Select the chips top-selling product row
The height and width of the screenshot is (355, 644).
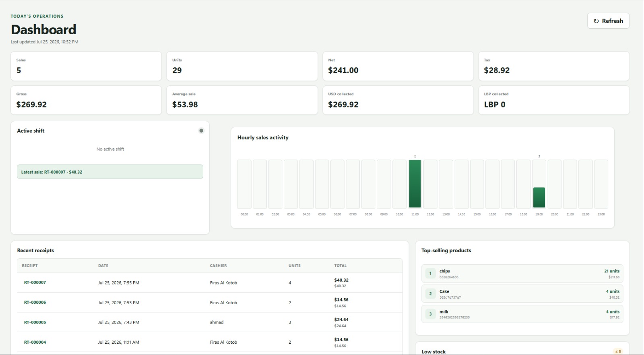(522, 274)
